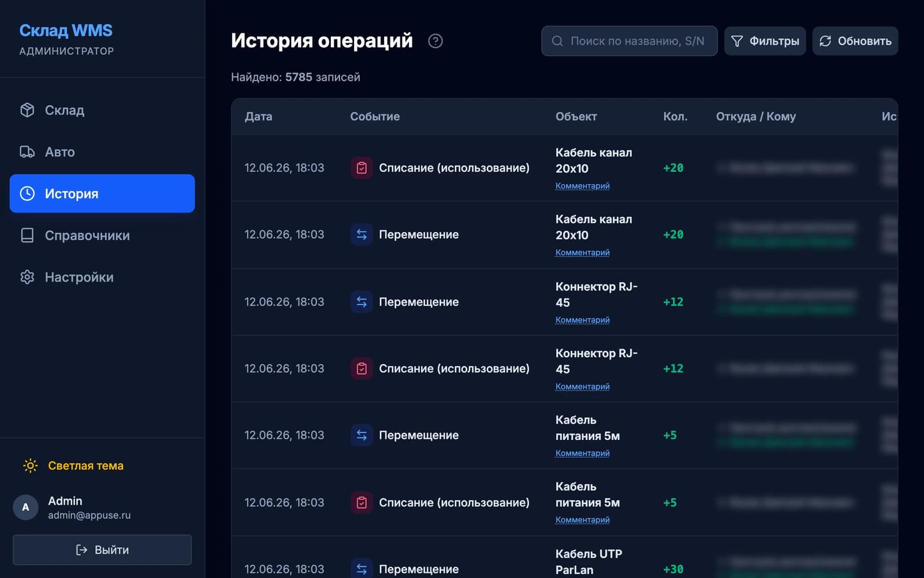Click the Объект column header

576,116
